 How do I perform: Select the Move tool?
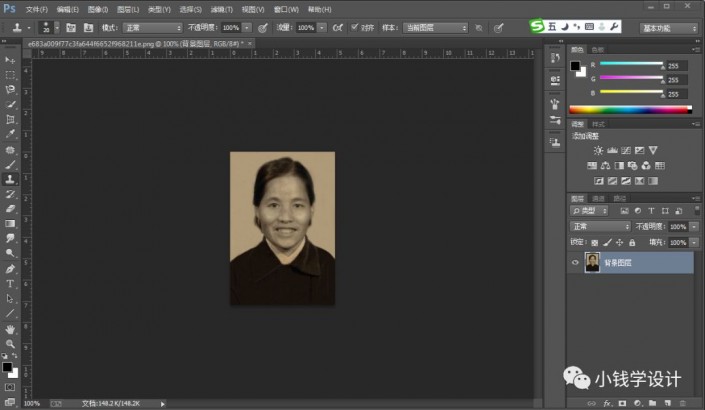coord(10,60)
